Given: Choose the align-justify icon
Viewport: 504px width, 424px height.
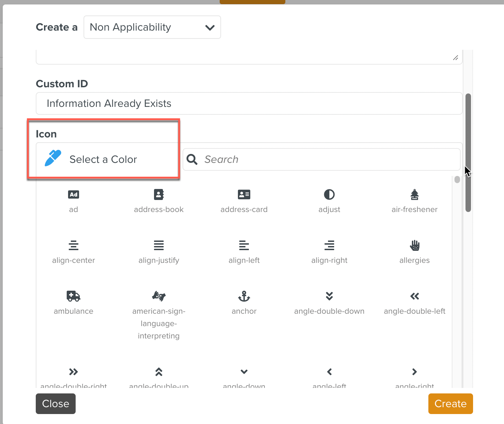Looking at the screenshot, I should [x=158, y=246].
